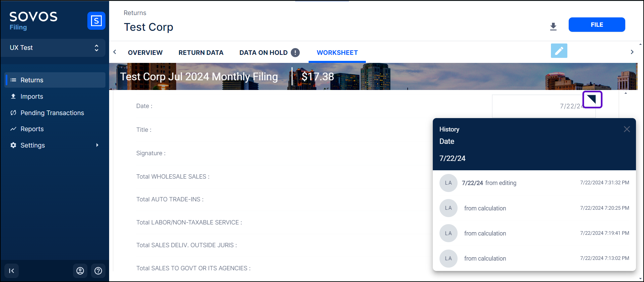The height and width of the screenshot is (282, 644).
Task: Click the pencil edit worksheet icon
Action: (559, 51)
